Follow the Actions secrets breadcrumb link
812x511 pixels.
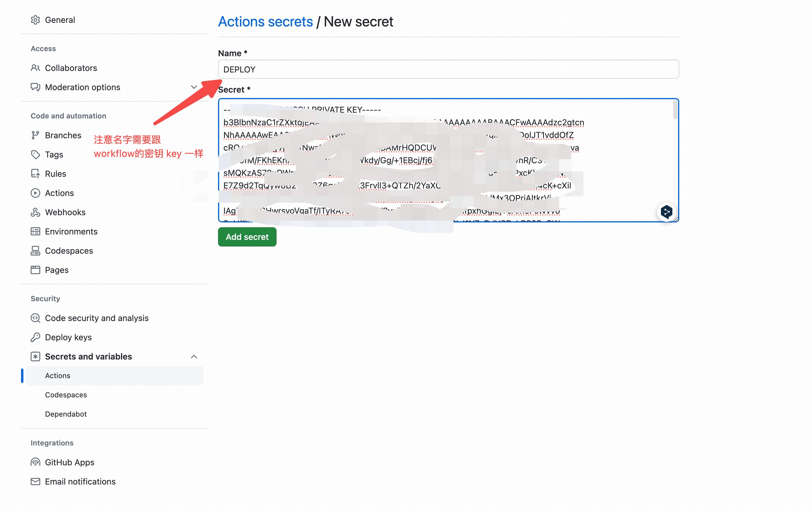265,22
